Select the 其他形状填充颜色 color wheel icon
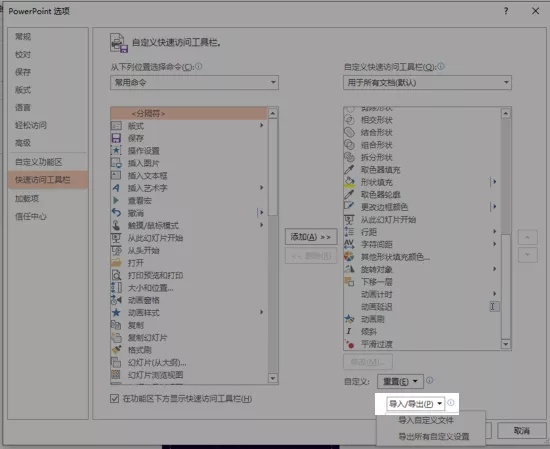The height and width of the screenshot is (449, 550). (x=349, y=257)
